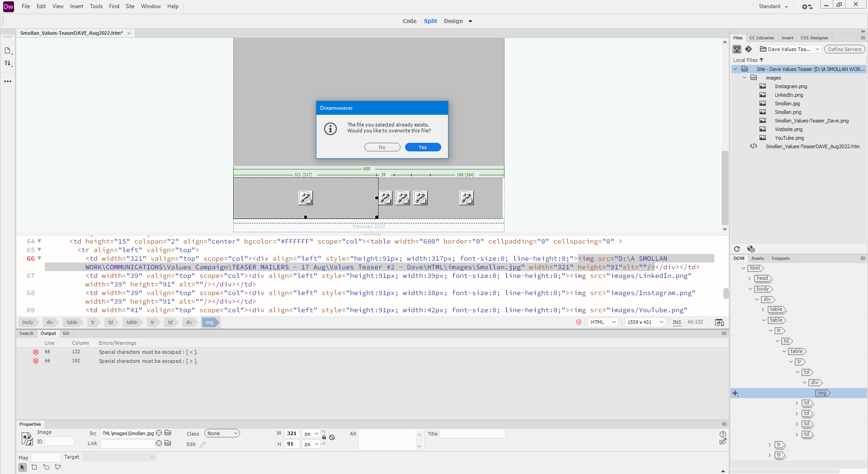Open the Class dropdown in Properties
868x474 pixels.
tap(222, 433)
